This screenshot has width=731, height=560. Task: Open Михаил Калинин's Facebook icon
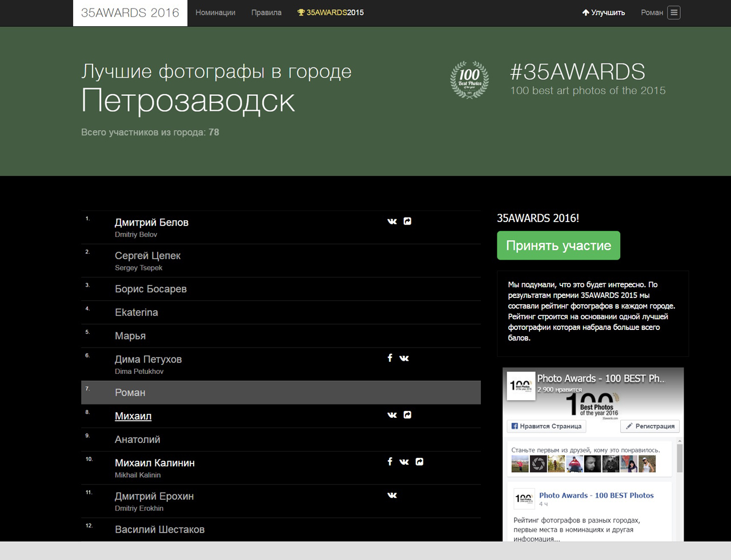point(390,461)
